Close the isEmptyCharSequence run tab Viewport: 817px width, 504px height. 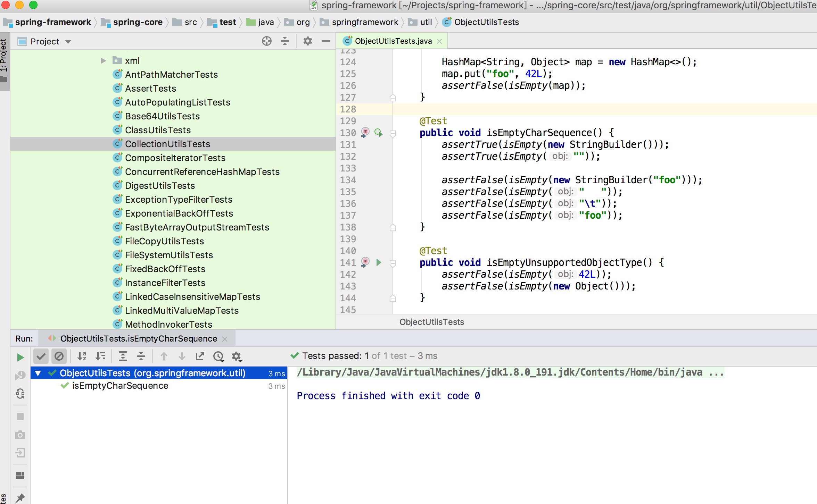(225, 339)
